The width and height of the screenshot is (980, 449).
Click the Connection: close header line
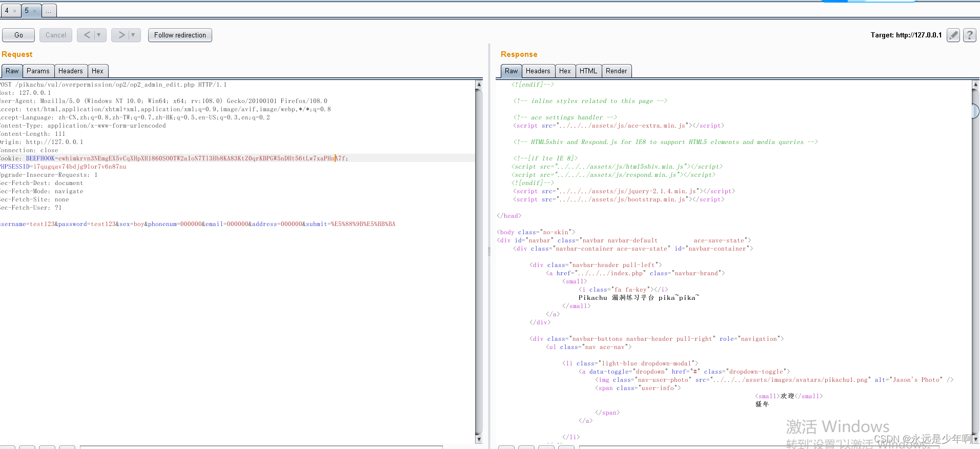29,150
